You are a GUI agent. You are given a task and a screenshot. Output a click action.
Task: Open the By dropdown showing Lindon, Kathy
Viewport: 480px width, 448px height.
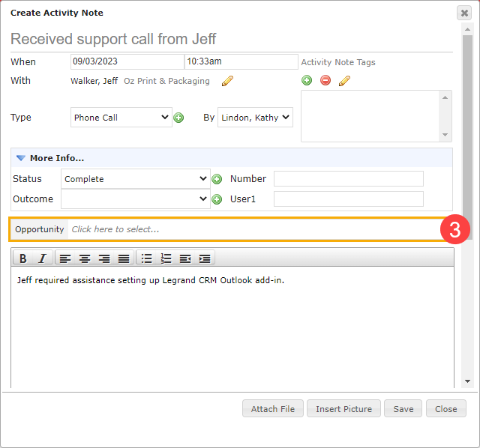coord(255,118)
